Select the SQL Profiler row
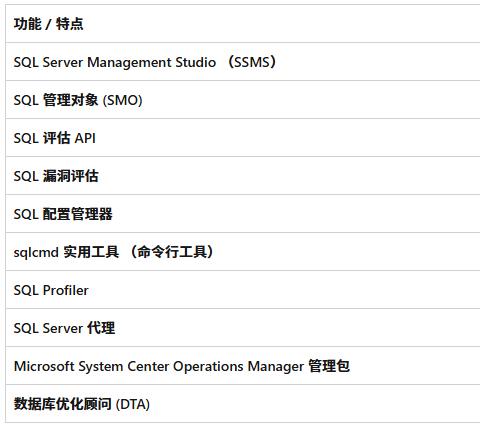Screen dimensions: 480x428 (x=243, y=290)
